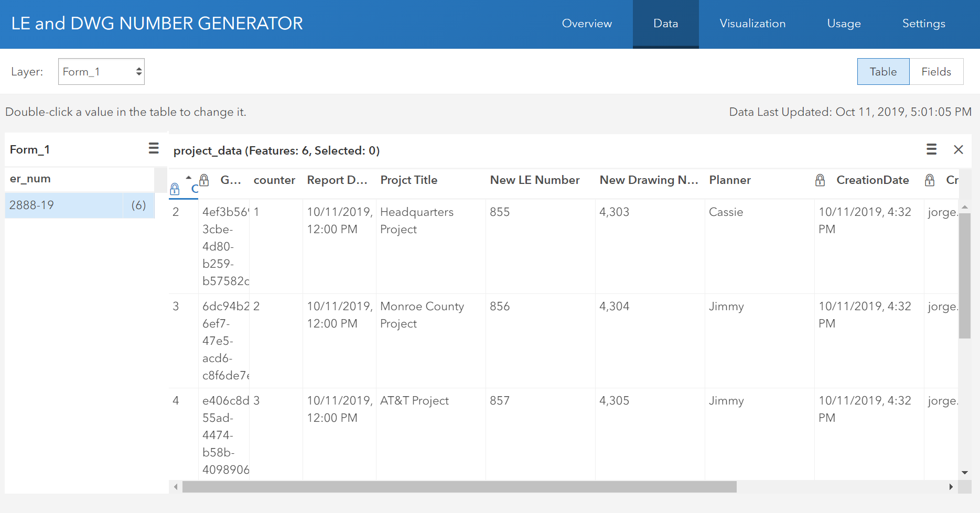Open the Layer dropdown showing Form_1
The height and width of the screenshot is (513, 980).
(101, 72)
